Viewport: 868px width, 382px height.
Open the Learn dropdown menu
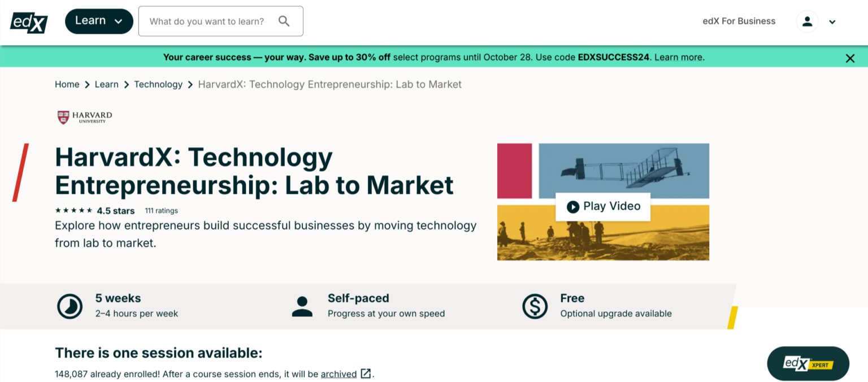point(99,20)
